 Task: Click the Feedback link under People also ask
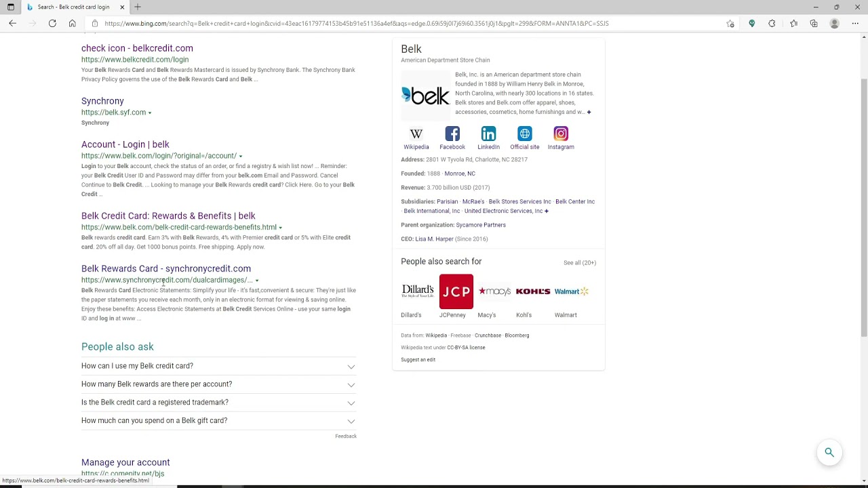click(x=346, y=436)
